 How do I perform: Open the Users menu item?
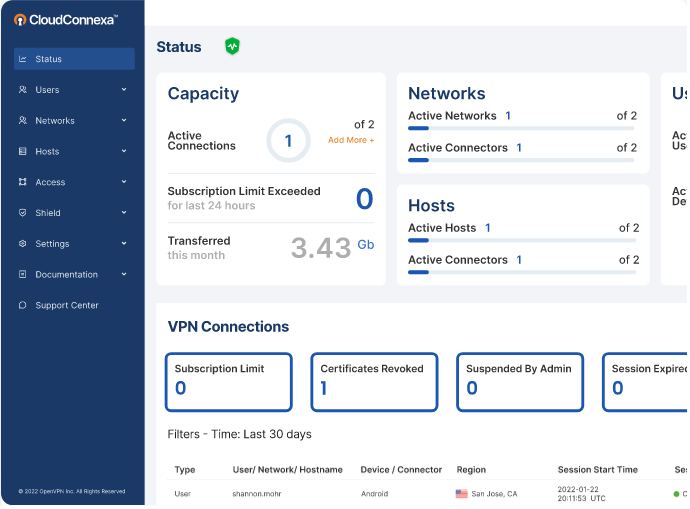(74, 90)
